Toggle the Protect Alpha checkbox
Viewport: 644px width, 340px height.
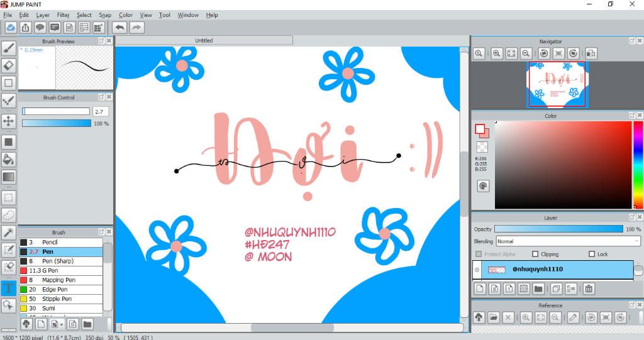[478, 254]
